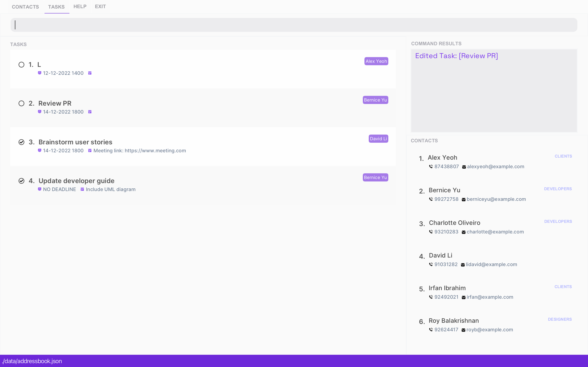Select Charlotte Oliveiro in contacts list
Viewport: 588px width, 367px height.
[x=454, y=223]
